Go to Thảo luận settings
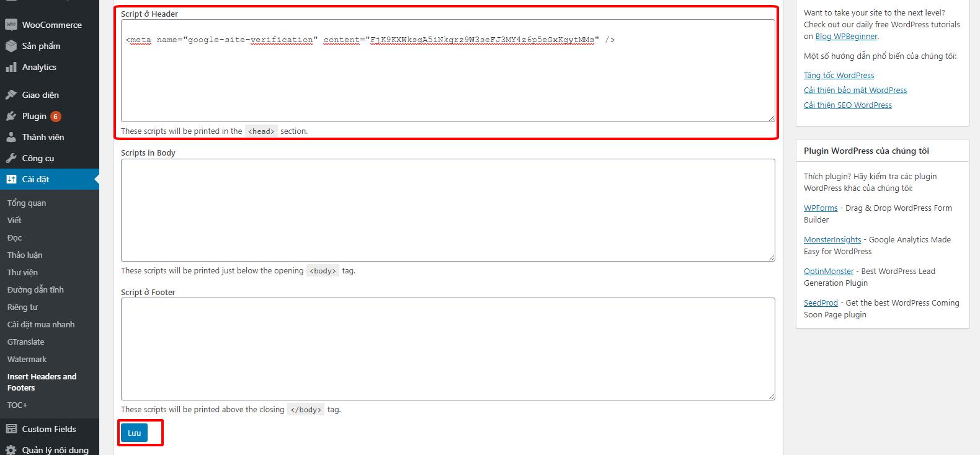 coord(25,255)
